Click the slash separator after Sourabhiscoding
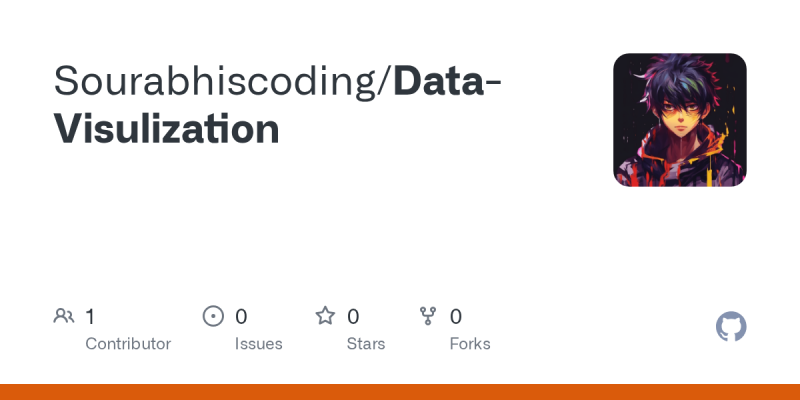 click(384, 83)
